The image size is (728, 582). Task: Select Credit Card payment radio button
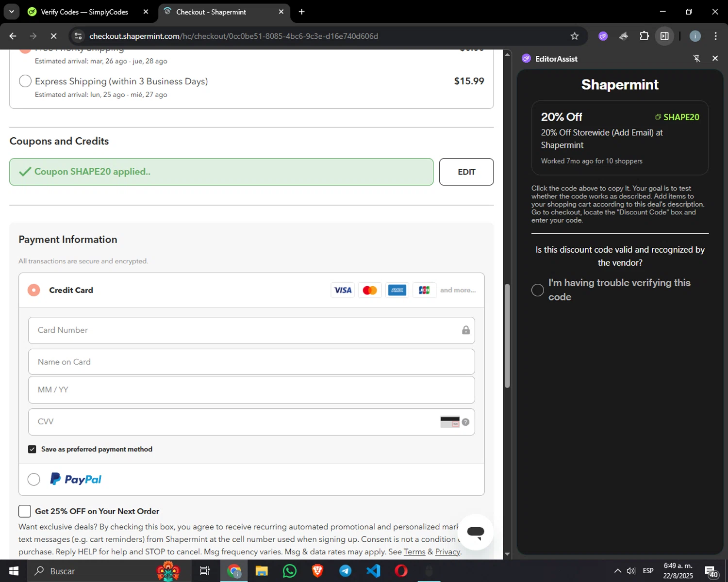pyautogui.click(x=34, y=290)
